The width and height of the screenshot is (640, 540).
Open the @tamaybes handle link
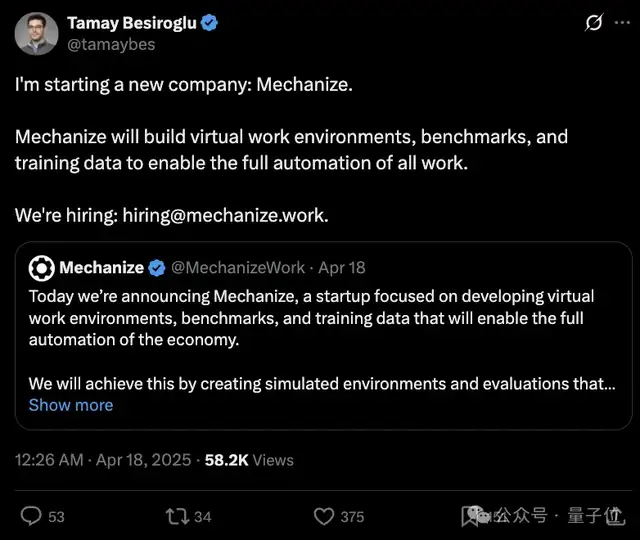point(111,45)
